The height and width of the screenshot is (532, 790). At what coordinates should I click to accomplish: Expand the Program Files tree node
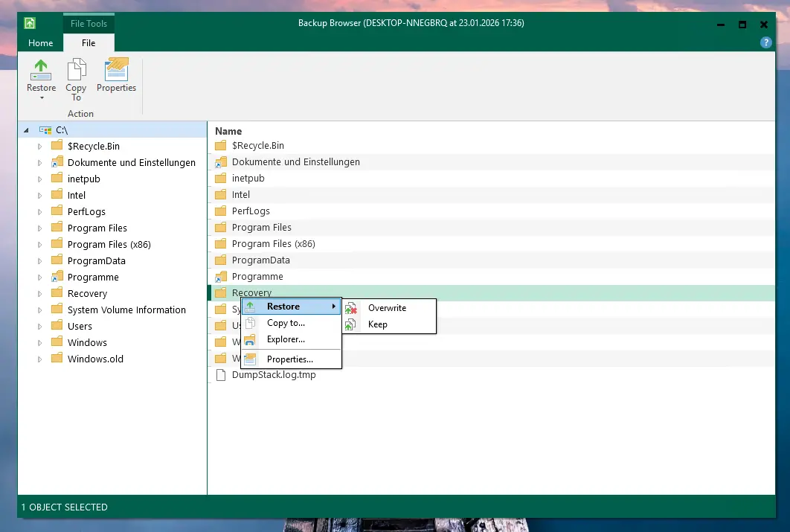click(40, 228)
